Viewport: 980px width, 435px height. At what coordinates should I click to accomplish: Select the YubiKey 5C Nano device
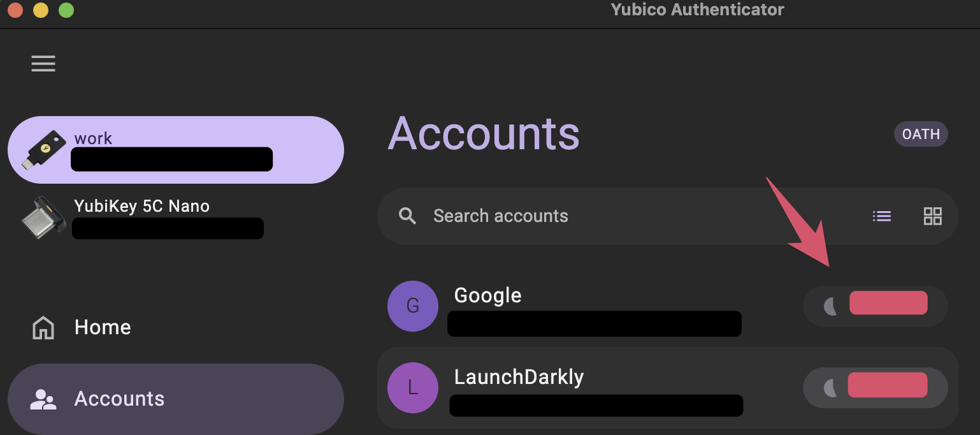[176, 217]
